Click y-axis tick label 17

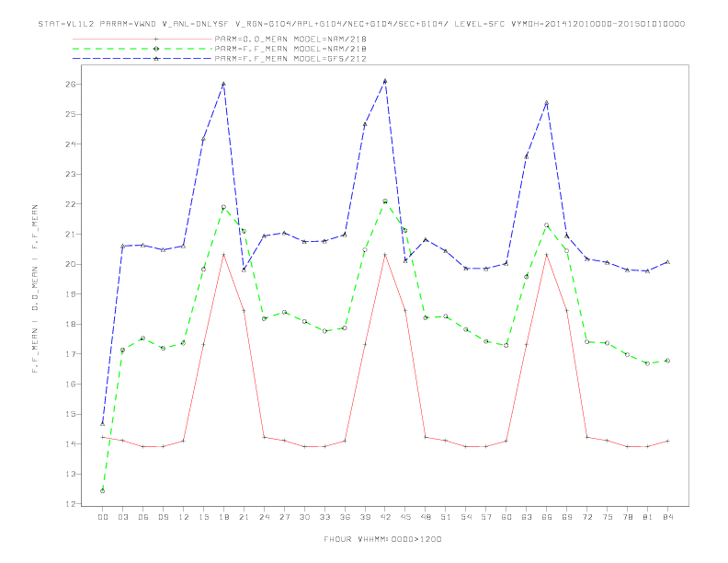(x=71, y=354)
